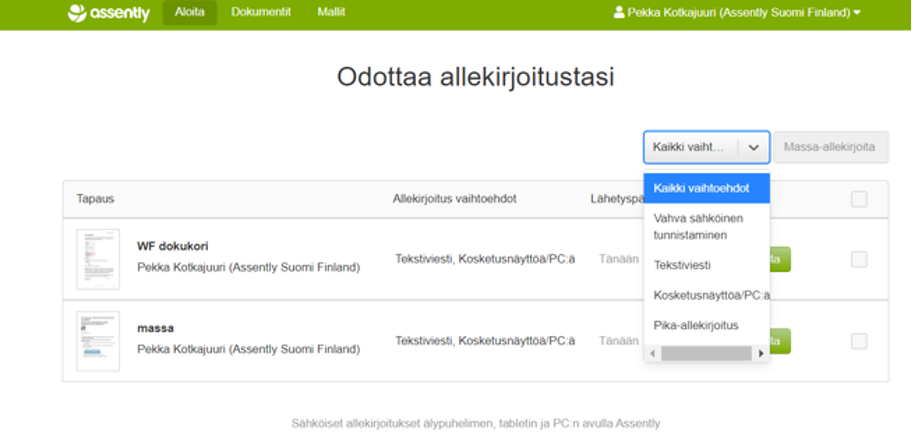Image resolution: width=912 pixels, height=446 pixels.
Task: Click signing options text in massa row
Action: [485, 341]
